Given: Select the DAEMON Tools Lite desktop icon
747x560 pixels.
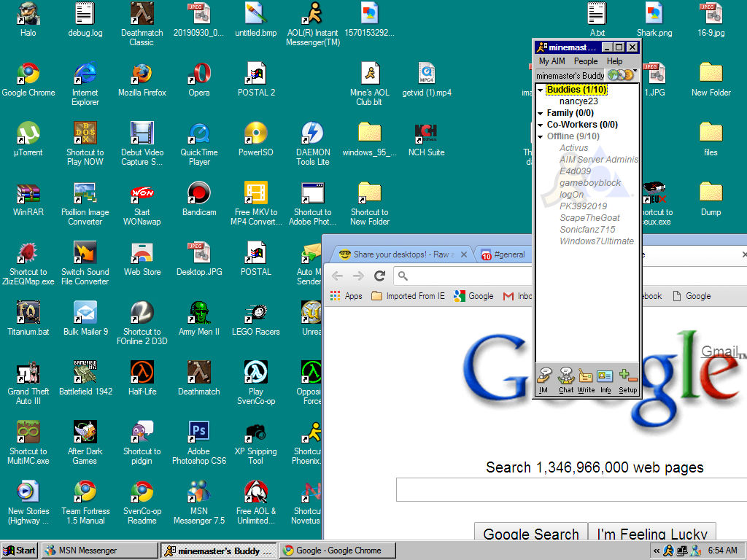Looking at the screenshot, I should coord(313,144).
